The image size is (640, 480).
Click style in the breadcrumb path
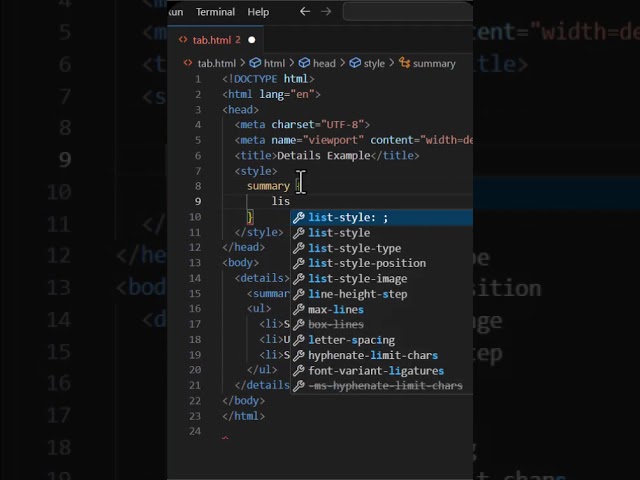(374, 63)
